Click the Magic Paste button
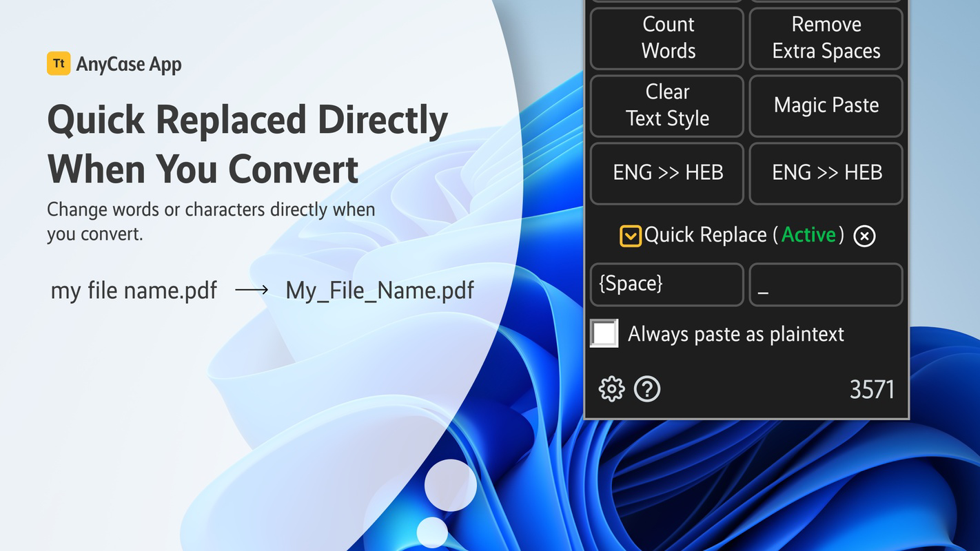 [826, 105]
